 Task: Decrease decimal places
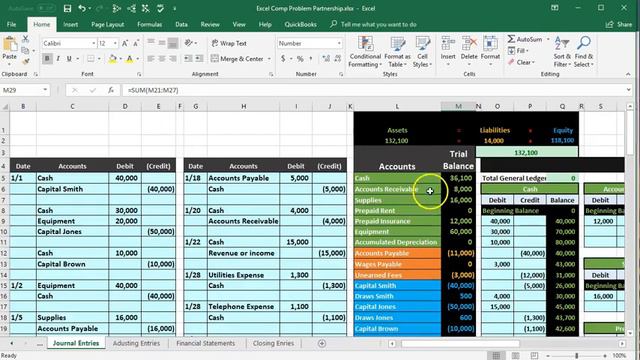point(338,59)
